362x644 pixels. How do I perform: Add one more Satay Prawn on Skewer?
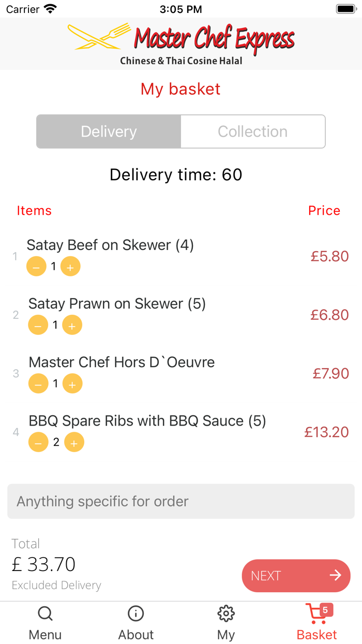(72, 325)
